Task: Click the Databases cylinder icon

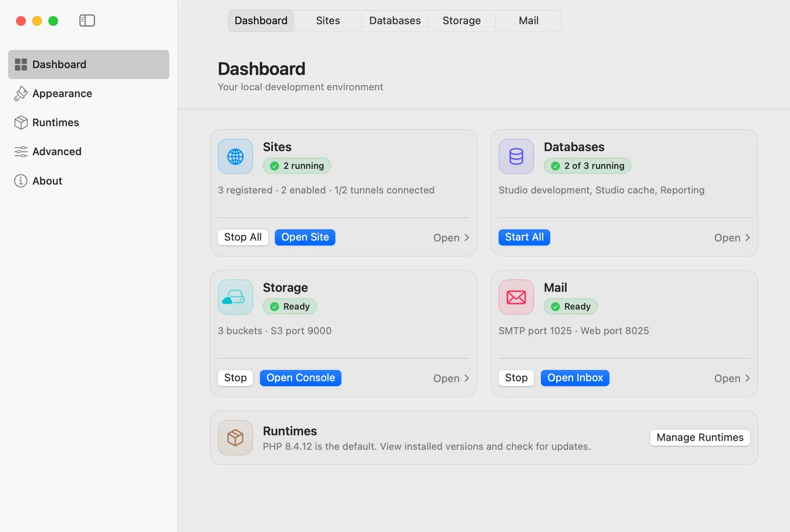Action: (516, 156)
